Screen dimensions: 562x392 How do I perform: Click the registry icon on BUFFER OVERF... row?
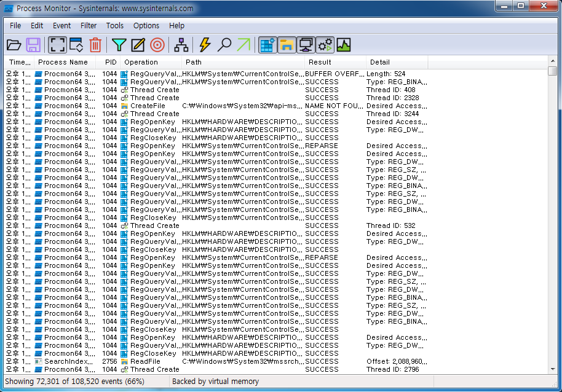pos(124,74)
